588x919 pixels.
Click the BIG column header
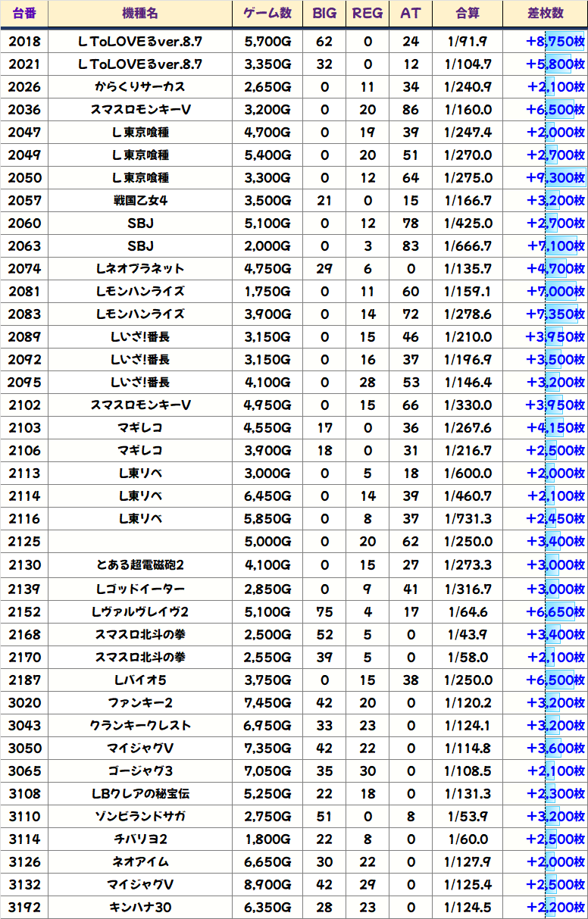point(324,14)
